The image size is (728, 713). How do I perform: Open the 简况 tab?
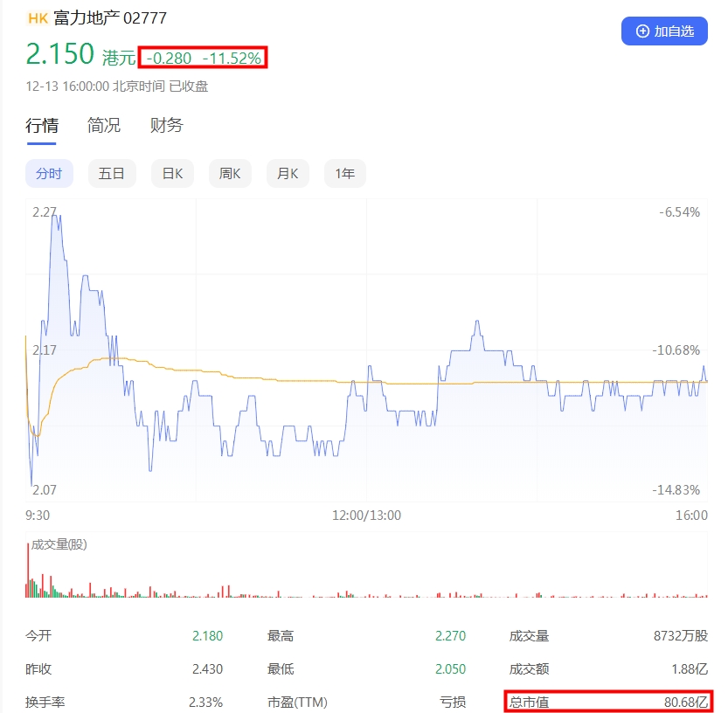coord(104,126)
